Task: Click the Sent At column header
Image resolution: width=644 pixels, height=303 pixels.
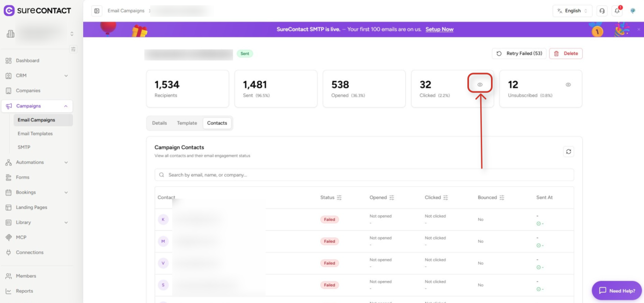Action: click(544, 198)
